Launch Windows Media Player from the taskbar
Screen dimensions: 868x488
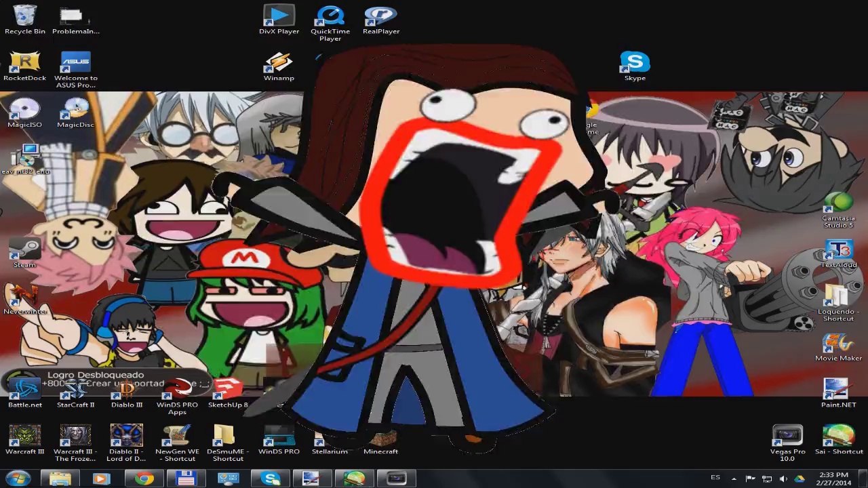tap(101, 479)
